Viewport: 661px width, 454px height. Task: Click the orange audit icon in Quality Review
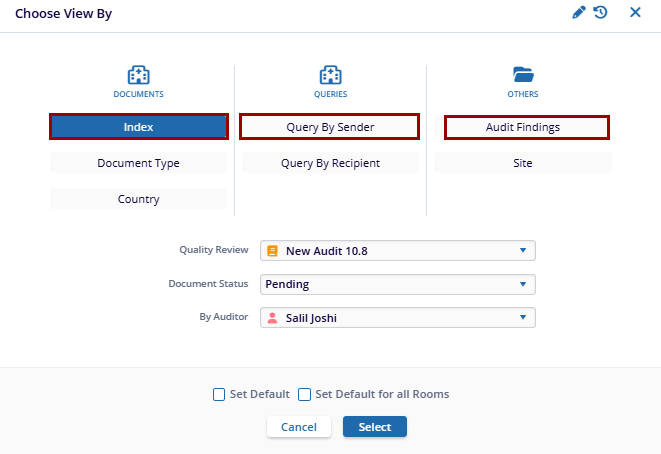272,251
